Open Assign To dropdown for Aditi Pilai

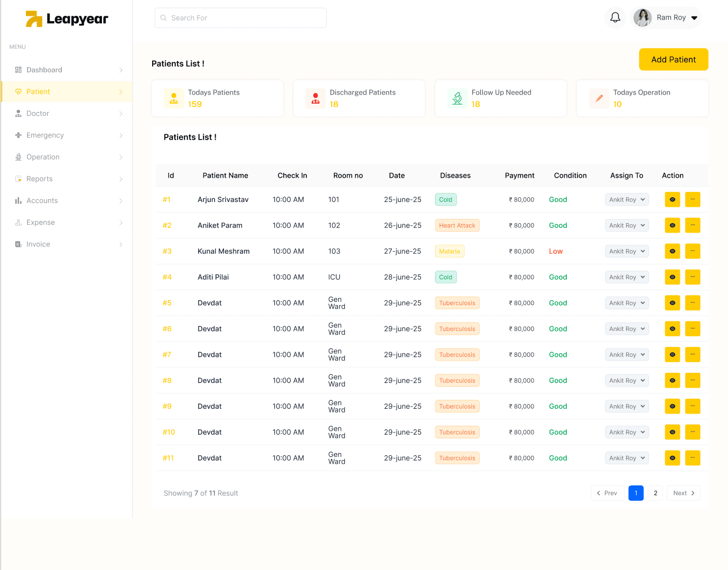(x=627, y=277)
